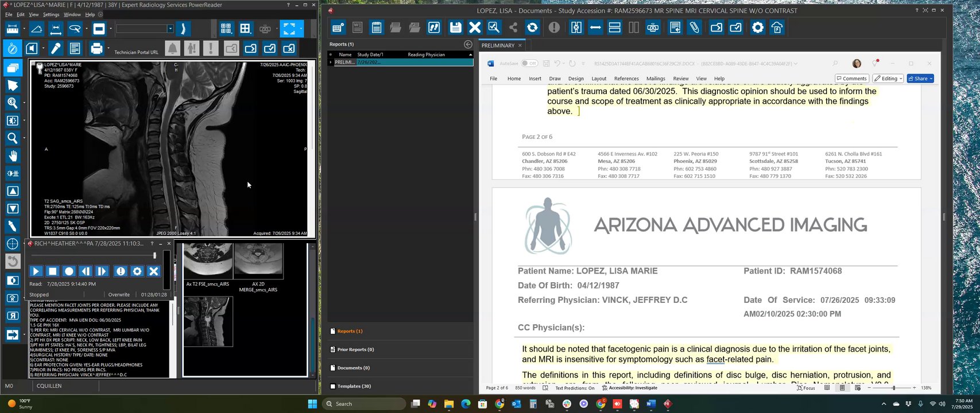Click the paperclip attachment icon
The image size is (980, 413).
695,28
